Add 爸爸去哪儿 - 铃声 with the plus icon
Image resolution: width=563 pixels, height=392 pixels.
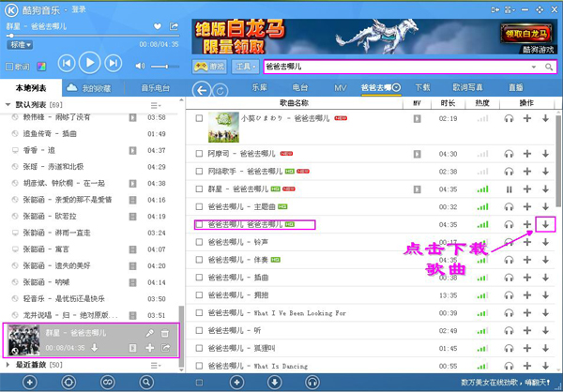(527, 242)
